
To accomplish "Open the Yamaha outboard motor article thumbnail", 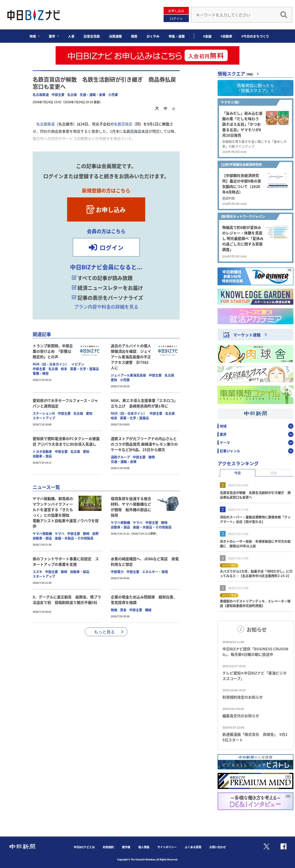I will tap(168, 504).
